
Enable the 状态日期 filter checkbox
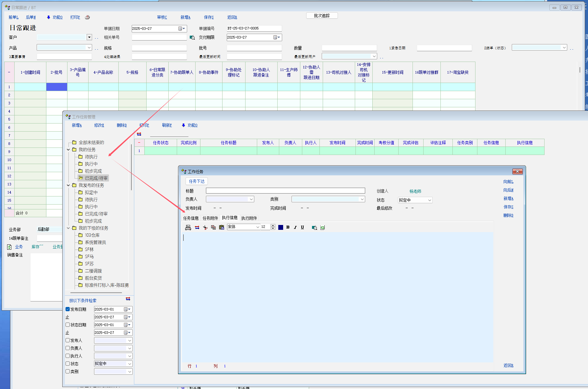[68, 325]
